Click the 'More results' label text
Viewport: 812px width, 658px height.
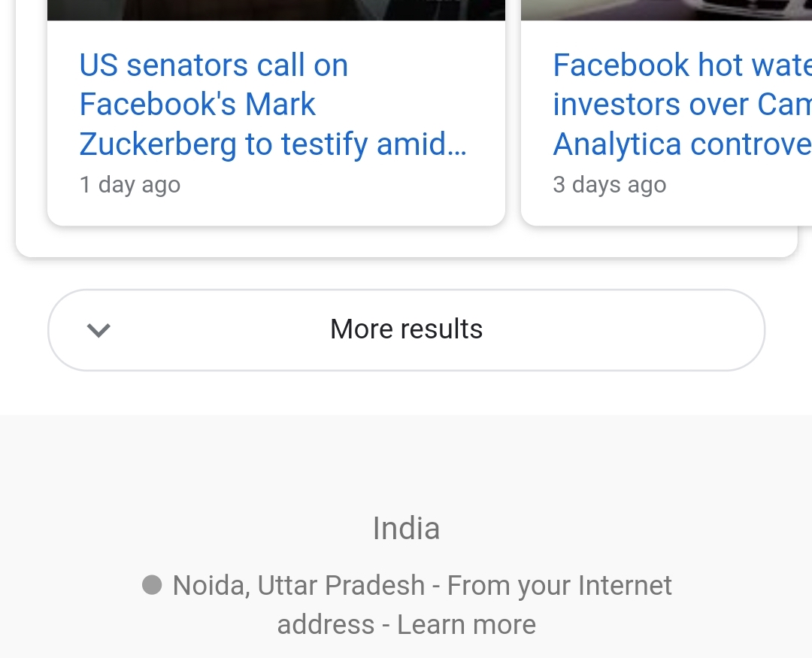tap(407, 329)
